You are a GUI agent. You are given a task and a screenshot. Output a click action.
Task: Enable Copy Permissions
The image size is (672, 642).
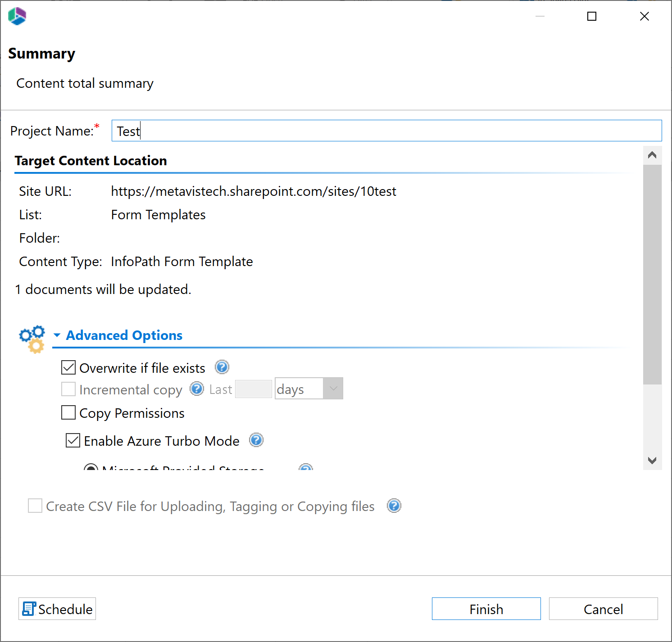(68, 412)
